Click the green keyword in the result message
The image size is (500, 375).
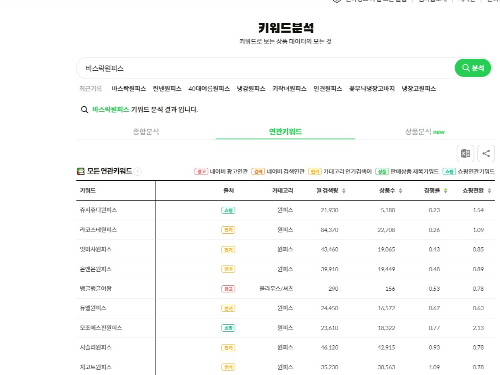pyautogui.click(x=111, y=110)
